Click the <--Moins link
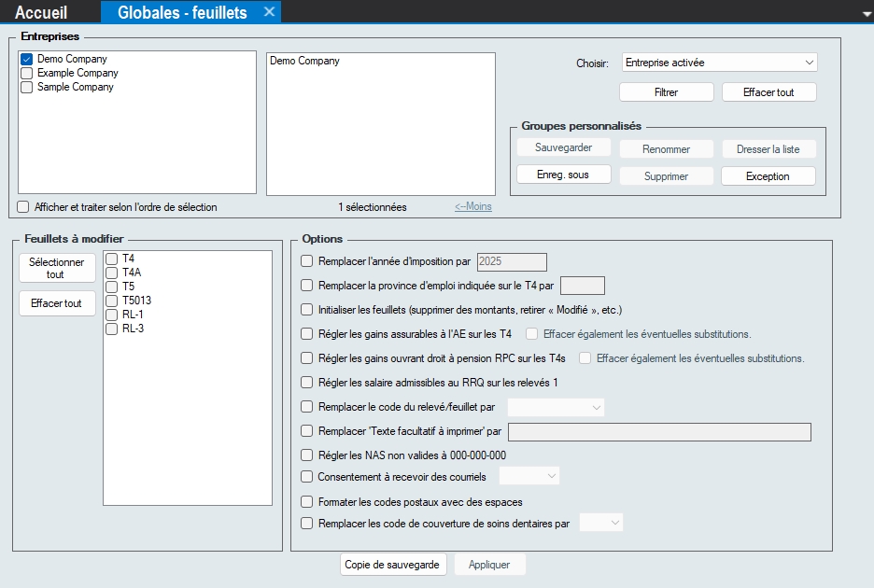 473,207
